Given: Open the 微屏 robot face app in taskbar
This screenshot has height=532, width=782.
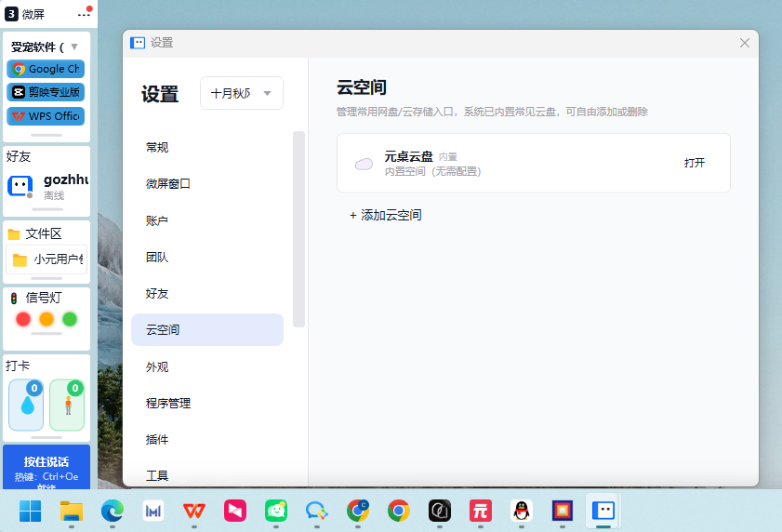Looking at the screenshot, I should tap(603, 511).
